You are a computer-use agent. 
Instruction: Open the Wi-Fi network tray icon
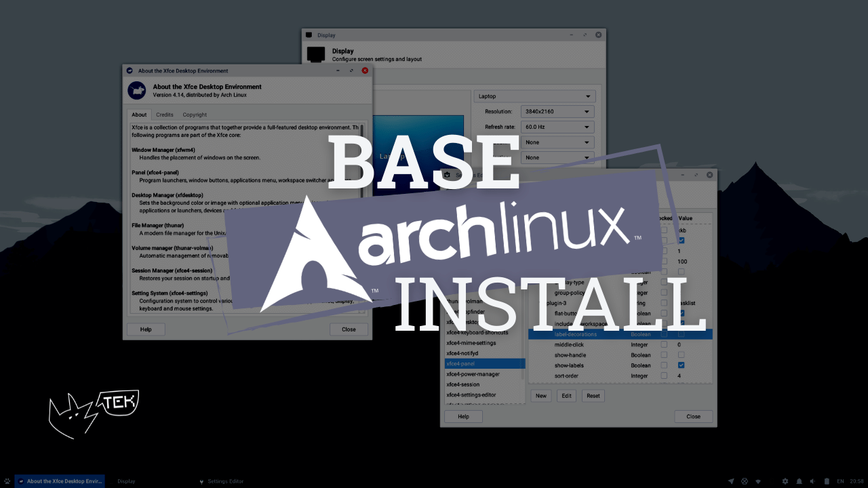pos(758,481)
